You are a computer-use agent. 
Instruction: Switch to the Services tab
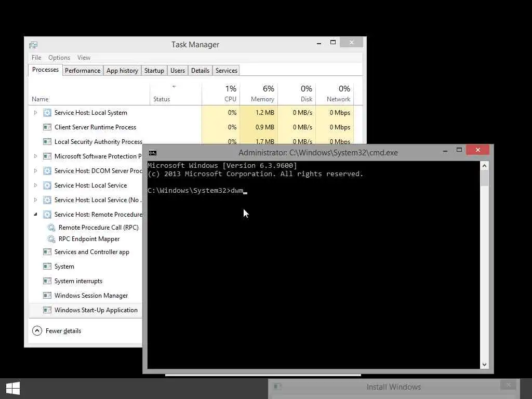click(x=227, y=71)
